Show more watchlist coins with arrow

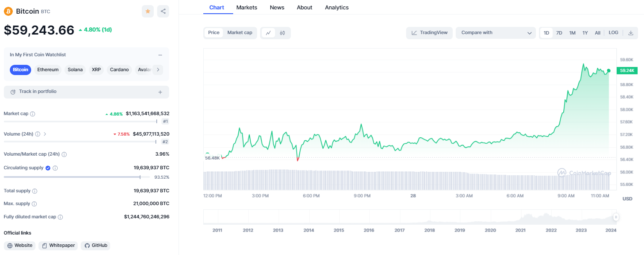[x=158, y=70]
